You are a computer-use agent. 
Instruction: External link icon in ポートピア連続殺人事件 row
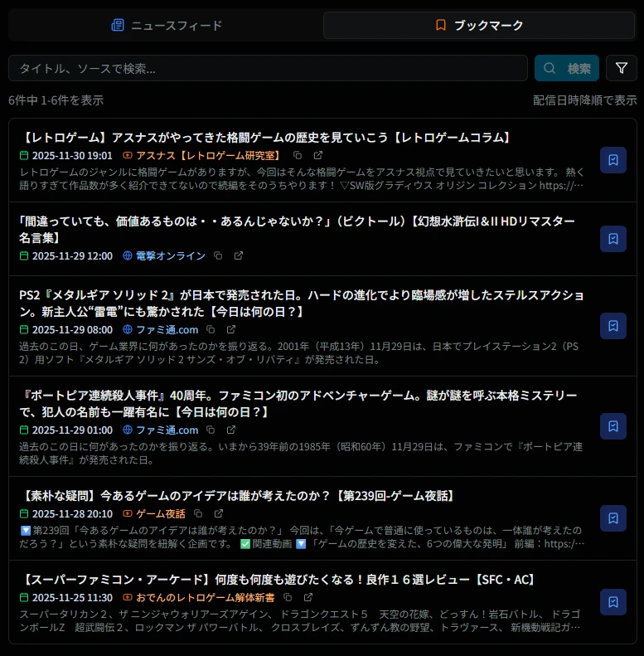pyautogui.click(x=231, y=430)
